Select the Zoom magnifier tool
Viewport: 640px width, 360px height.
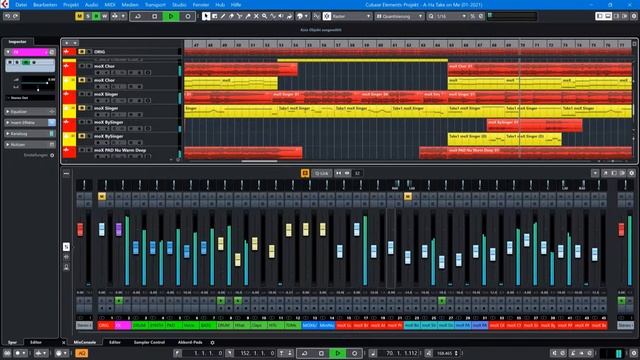[x=264, y=16]
